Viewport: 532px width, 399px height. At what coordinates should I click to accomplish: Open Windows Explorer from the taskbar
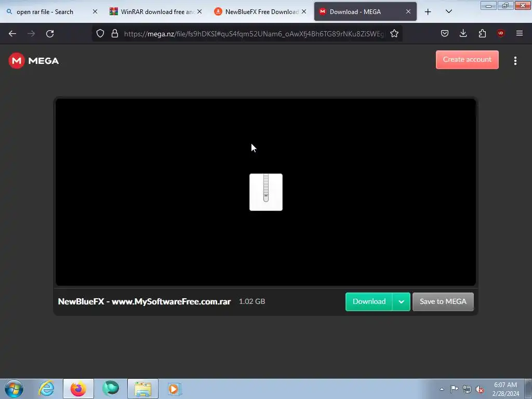point(143,389)
